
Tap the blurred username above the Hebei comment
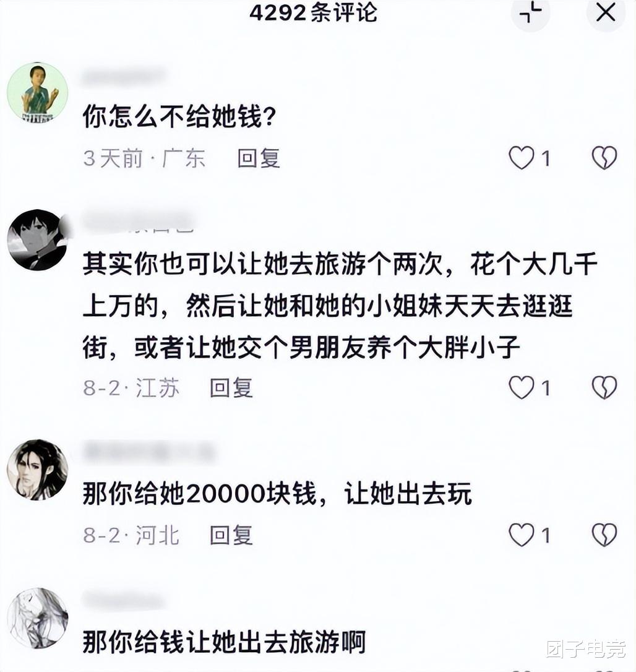pyautogui.click(x=148, y=452)
